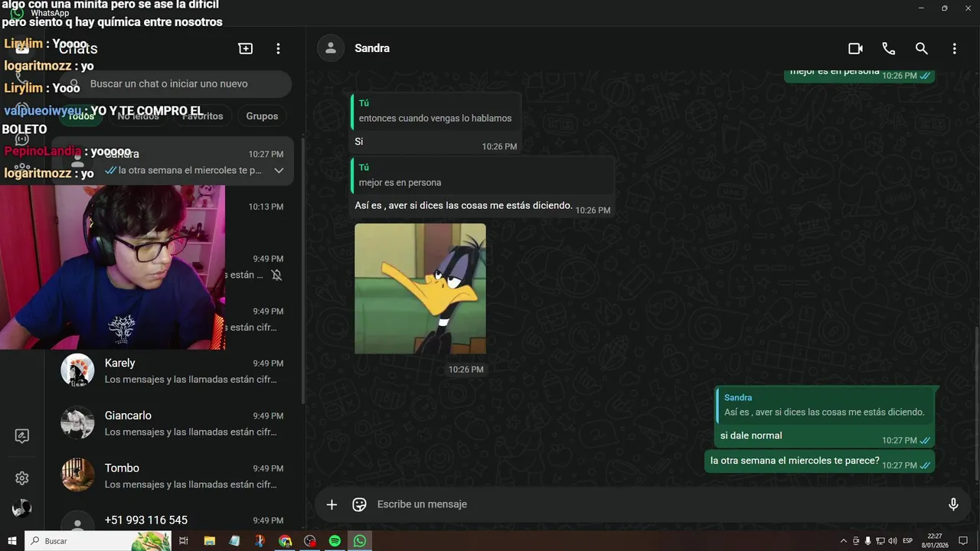Viewport: 980px width, 551px height.
Task: Click the chat search field
Action: tap(175, 84)
